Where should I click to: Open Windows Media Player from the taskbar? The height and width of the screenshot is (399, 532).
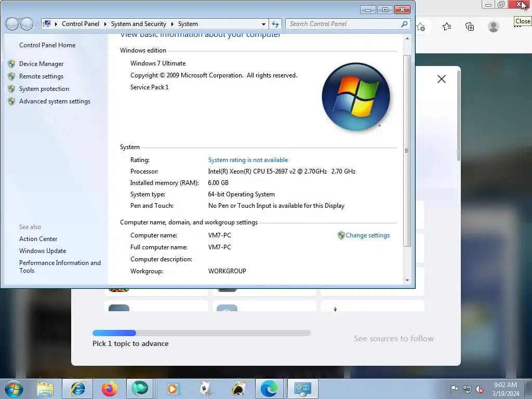tap(173, 389)
